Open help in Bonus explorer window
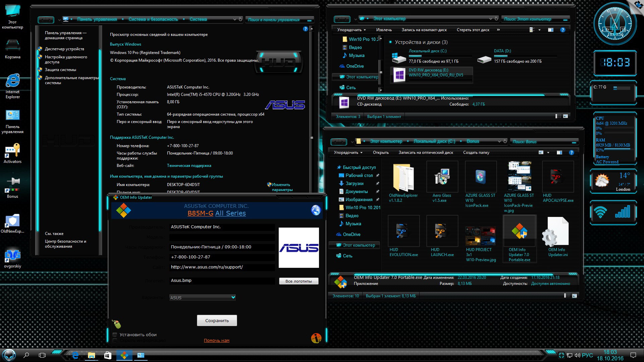The image size is (644, 362). 572,153
